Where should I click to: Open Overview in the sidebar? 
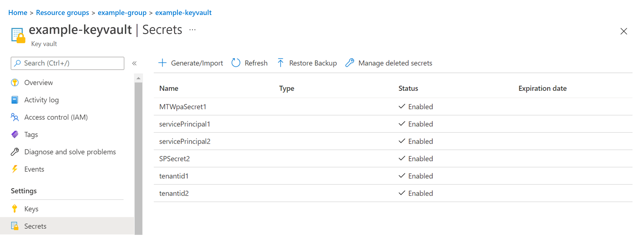click(x=38, y=82)
